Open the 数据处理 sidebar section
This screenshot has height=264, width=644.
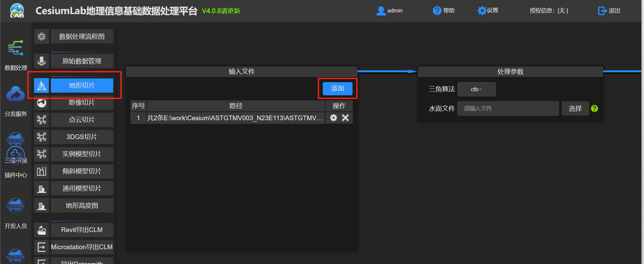pyautogui.click(x=16, y=55)
